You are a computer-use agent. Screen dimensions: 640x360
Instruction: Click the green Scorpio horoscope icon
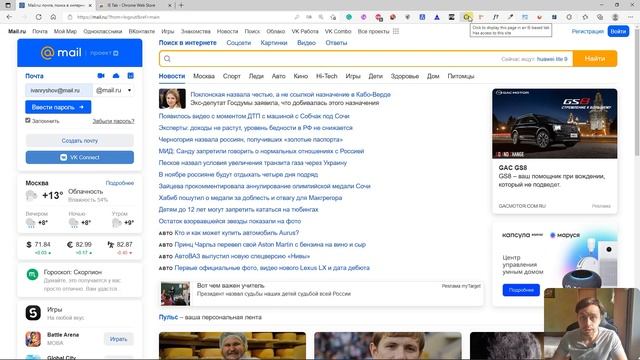tap(32, 275)
